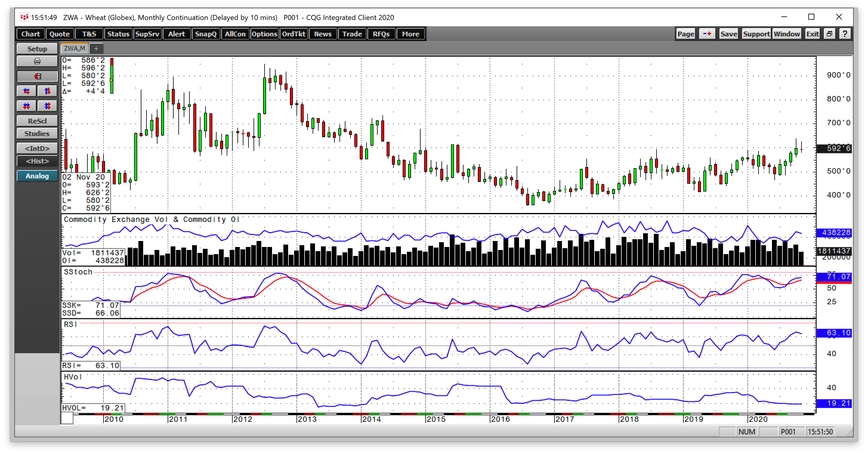Click the question mark help icon
The width and height of the screenshot is (868, 454).
point(845,34)
